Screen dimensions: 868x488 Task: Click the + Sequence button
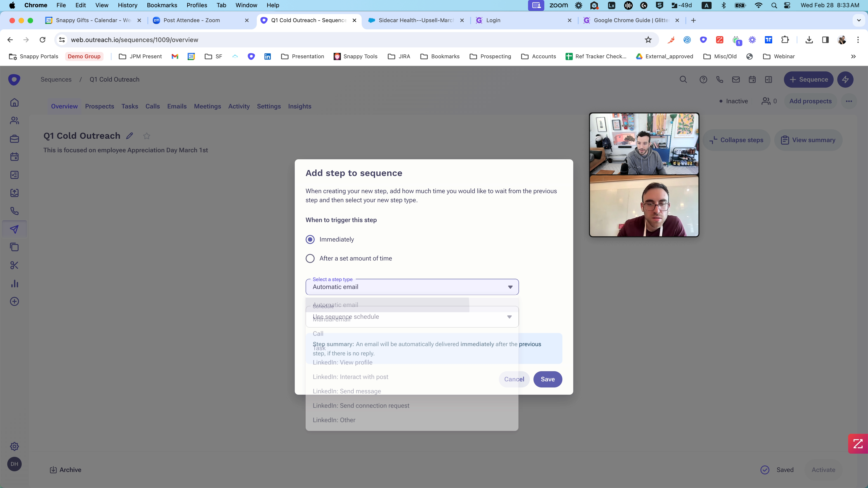808,80
